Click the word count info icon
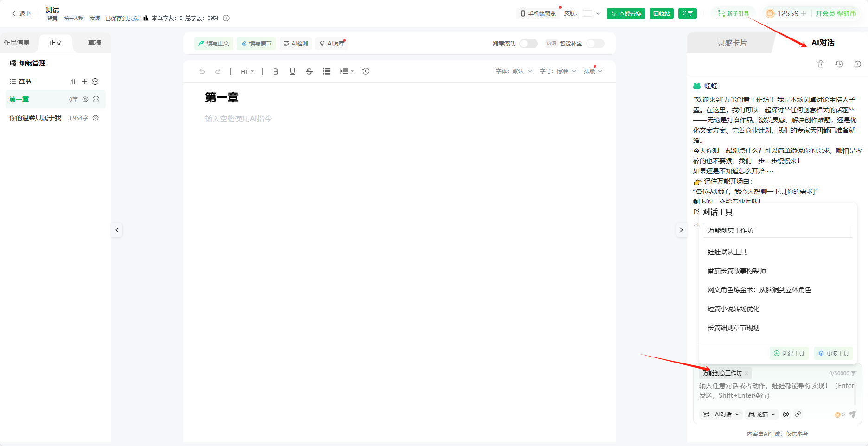Viewport: 868px width, 446px height. (226, 18)
